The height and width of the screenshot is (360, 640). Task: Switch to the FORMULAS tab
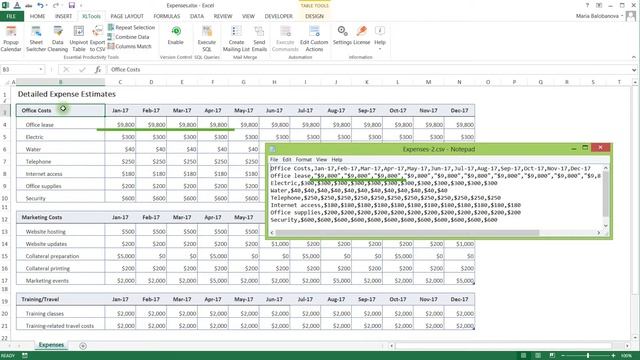pos(167,16)
